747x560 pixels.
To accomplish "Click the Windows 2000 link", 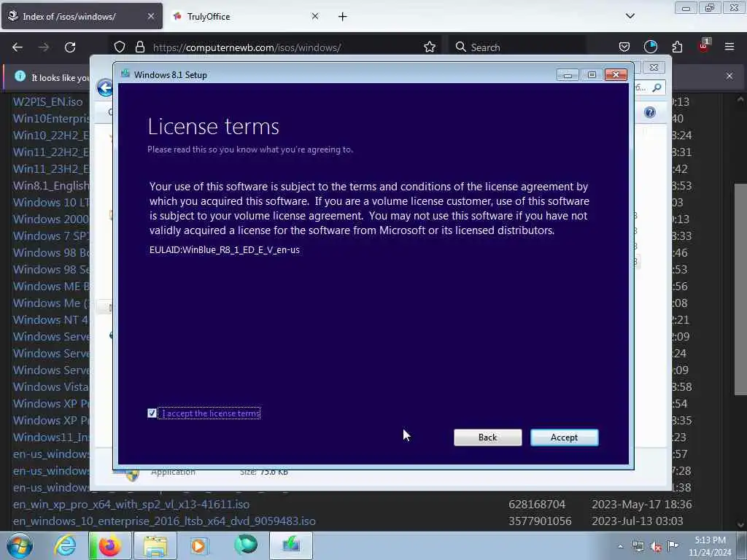I will pos(50,219).
